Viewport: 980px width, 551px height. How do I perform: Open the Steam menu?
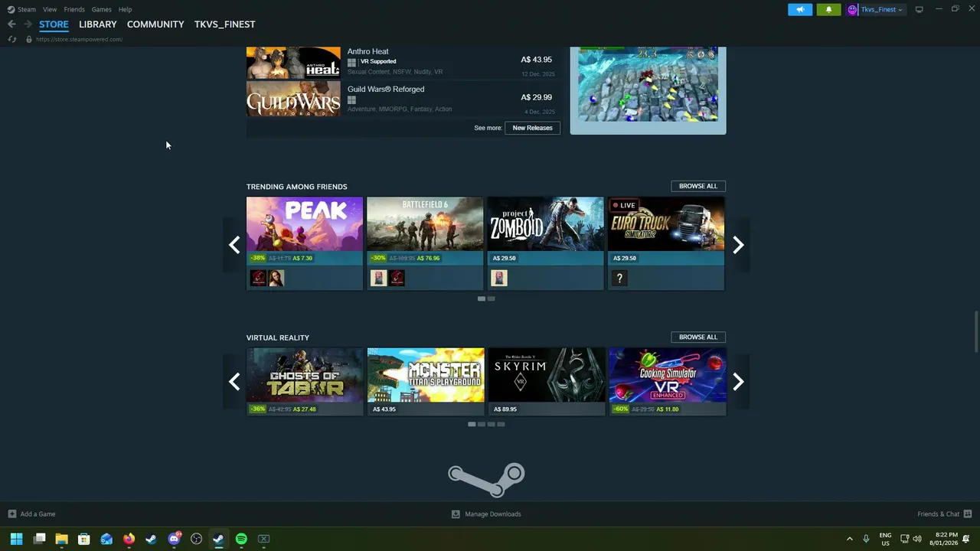pos(27,9)
